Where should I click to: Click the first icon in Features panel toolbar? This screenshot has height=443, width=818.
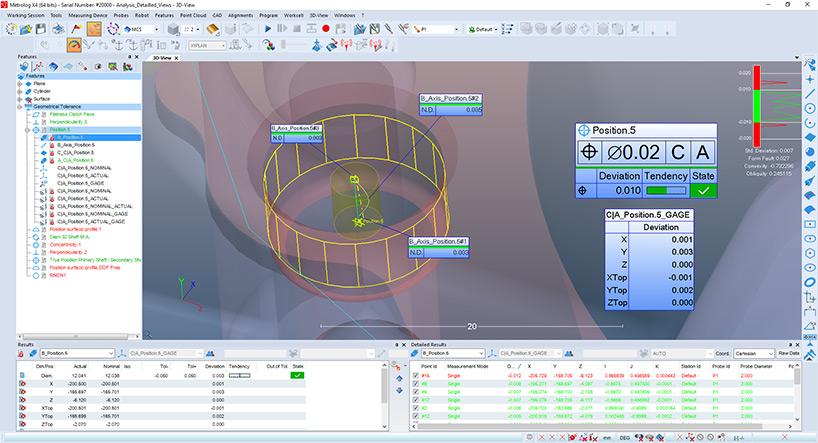coord(23,68)
